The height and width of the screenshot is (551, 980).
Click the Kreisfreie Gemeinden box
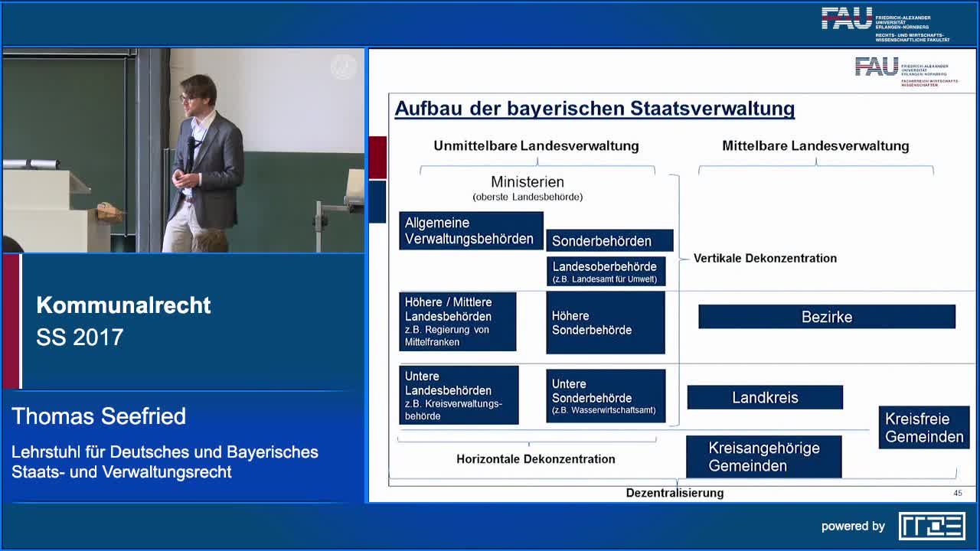(x=923, y=428)
